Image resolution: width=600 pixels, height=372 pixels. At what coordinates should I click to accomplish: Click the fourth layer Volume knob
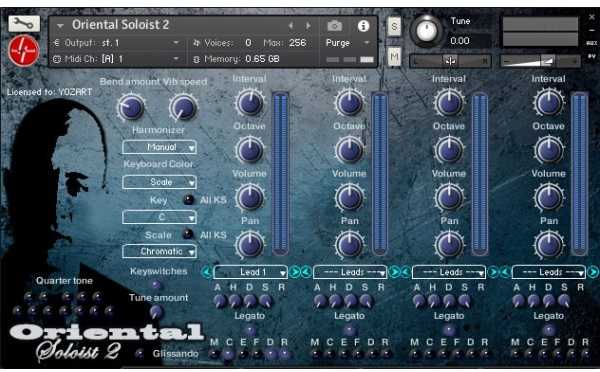coord(548,197)
